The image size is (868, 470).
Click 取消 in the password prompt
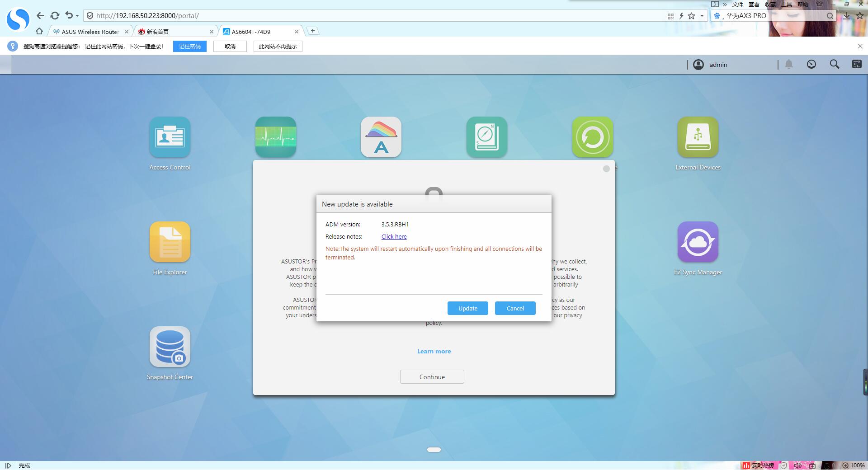[x=230, y=46]
